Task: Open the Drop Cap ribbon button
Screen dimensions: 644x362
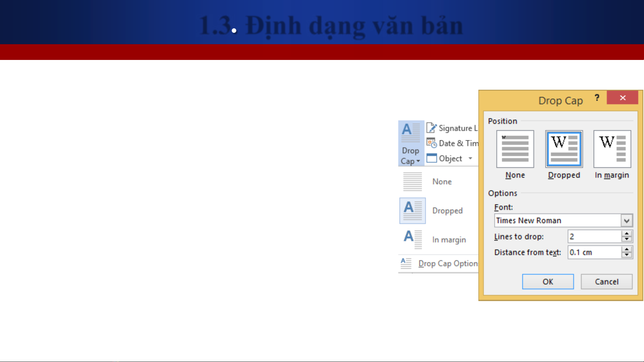Action: [411, 143]
